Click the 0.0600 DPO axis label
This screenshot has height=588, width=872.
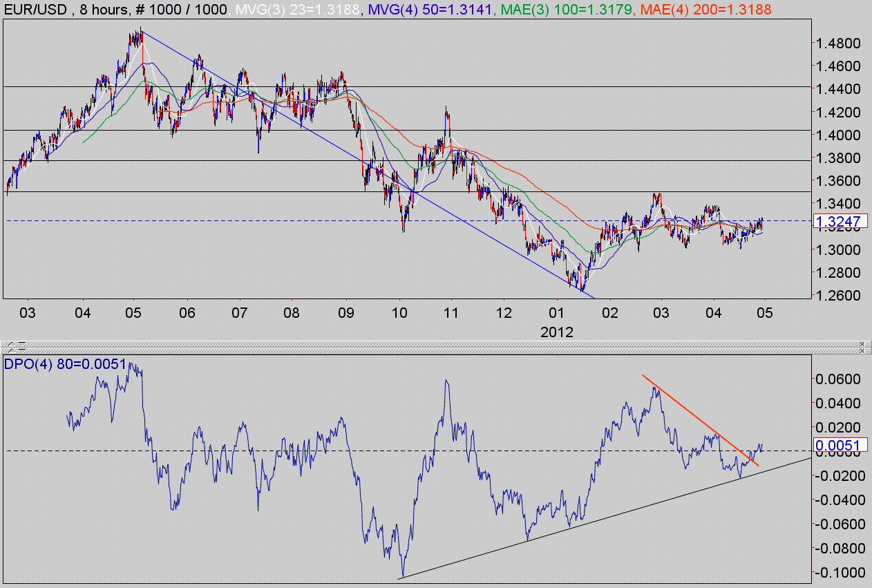[x=838, y=379]
